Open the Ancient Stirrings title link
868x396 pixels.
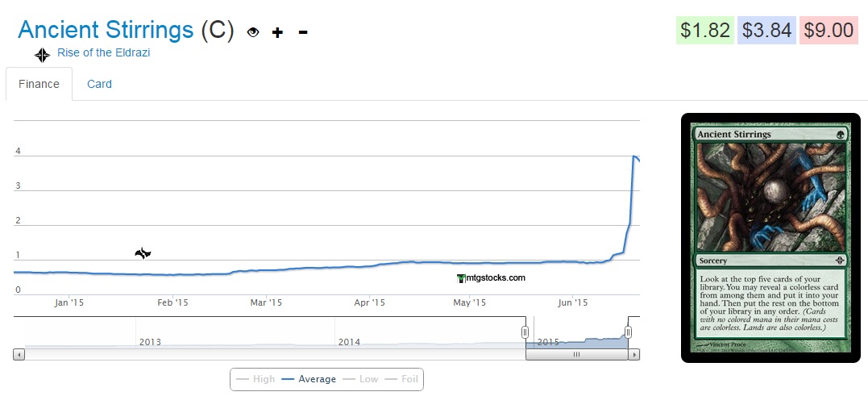pyautogui.click(x=106, y=30)
